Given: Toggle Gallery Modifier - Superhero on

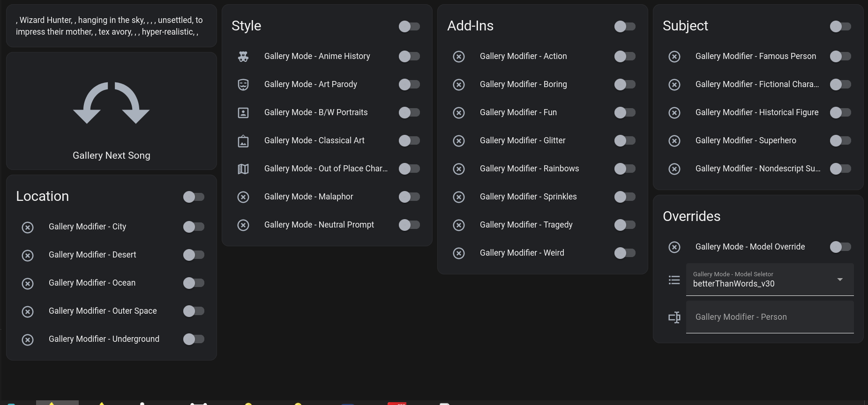Looking at the screenshot, I should click(x=840, y=140).
